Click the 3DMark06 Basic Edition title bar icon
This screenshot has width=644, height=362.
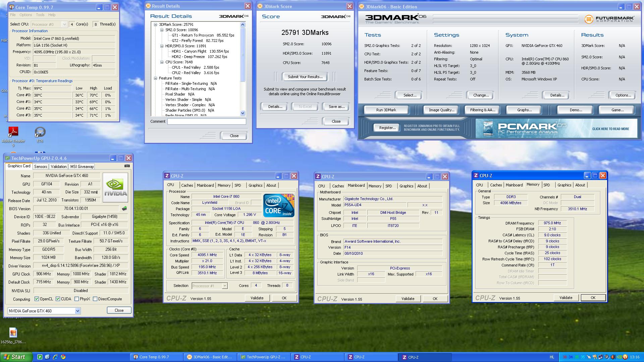tap(362, 6)
